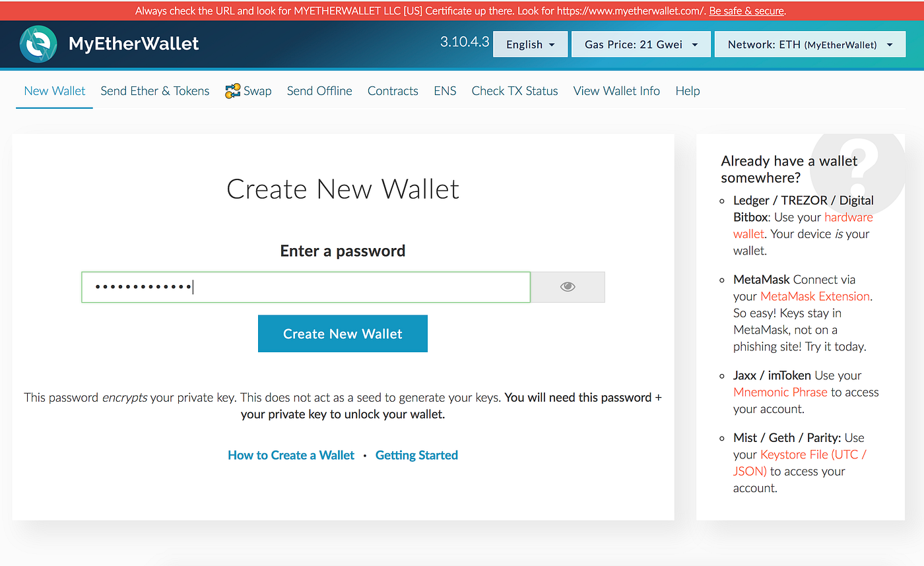Screen dimensions: 924x566
Task: Toggle password visibility with the eye icon
Action: (x=568, y=287)
